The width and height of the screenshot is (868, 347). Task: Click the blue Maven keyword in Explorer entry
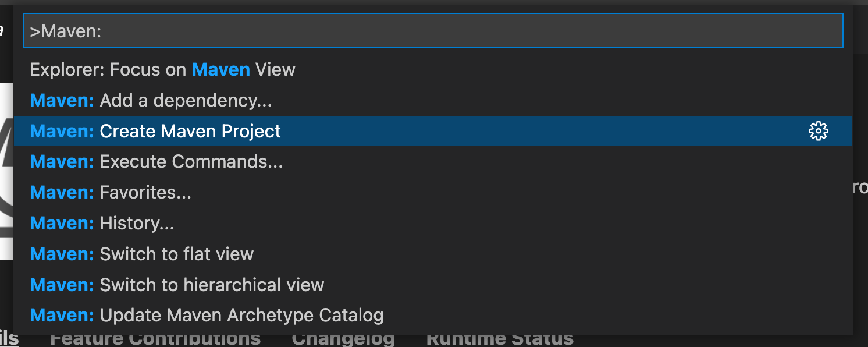(221, 70)
